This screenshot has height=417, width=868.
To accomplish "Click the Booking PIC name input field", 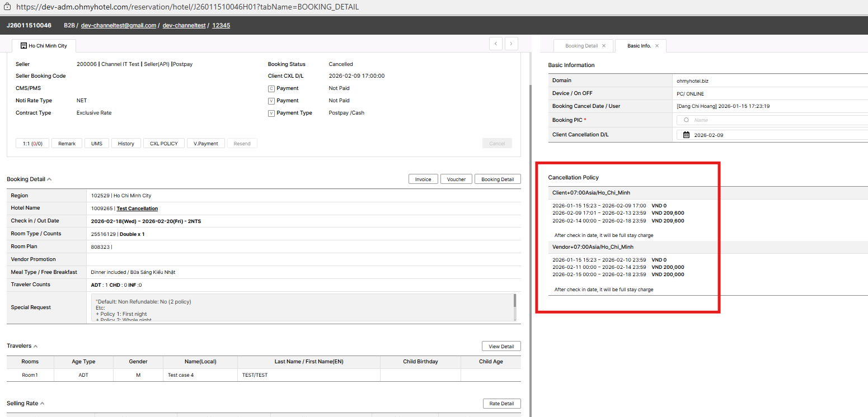I will (x=778, y=120).
